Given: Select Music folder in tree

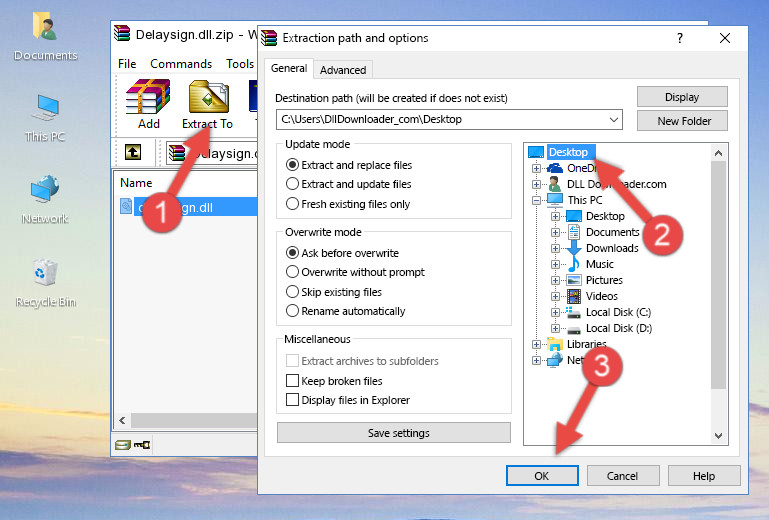Looking at the screenshot, I should 599,264.
